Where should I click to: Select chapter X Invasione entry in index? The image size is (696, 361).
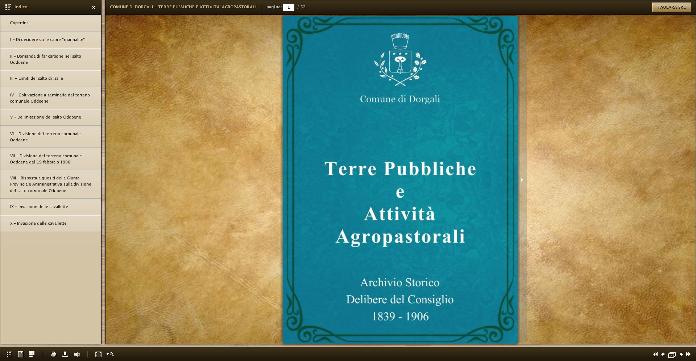51,223
